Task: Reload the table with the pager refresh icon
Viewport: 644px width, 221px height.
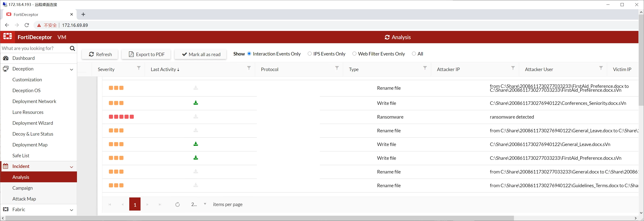Action: [x=177, y=205]
